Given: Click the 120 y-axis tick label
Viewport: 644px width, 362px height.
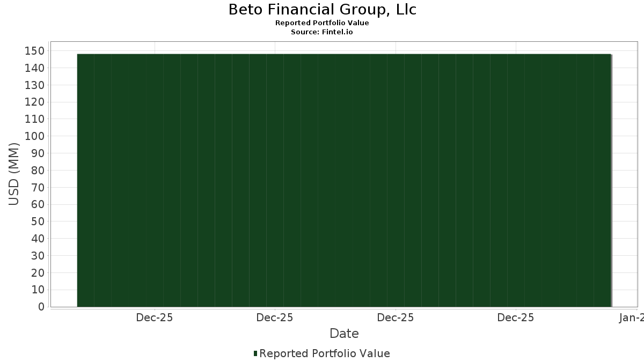Looking at the screenshot, I should point(35,102).
